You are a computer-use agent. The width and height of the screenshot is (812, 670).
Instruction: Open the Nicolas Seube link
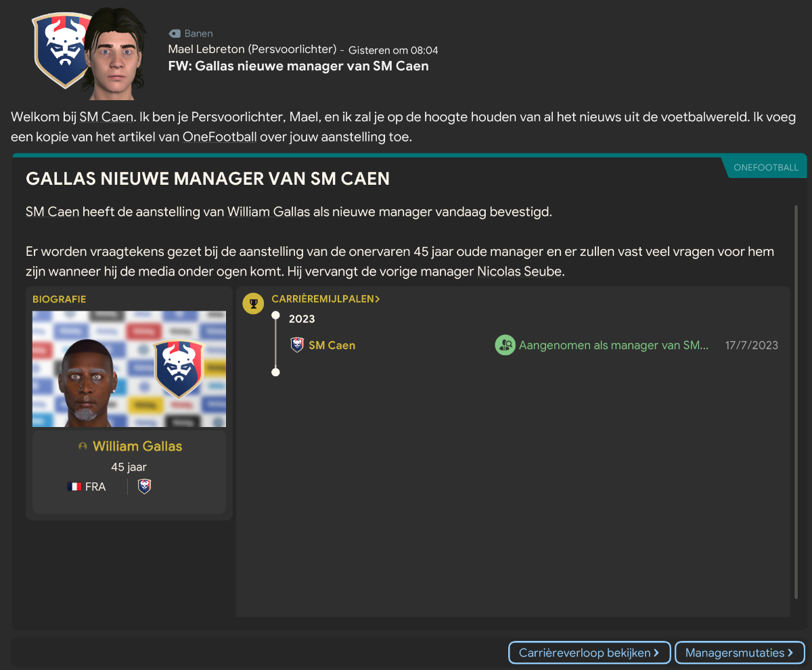point(519,271)
